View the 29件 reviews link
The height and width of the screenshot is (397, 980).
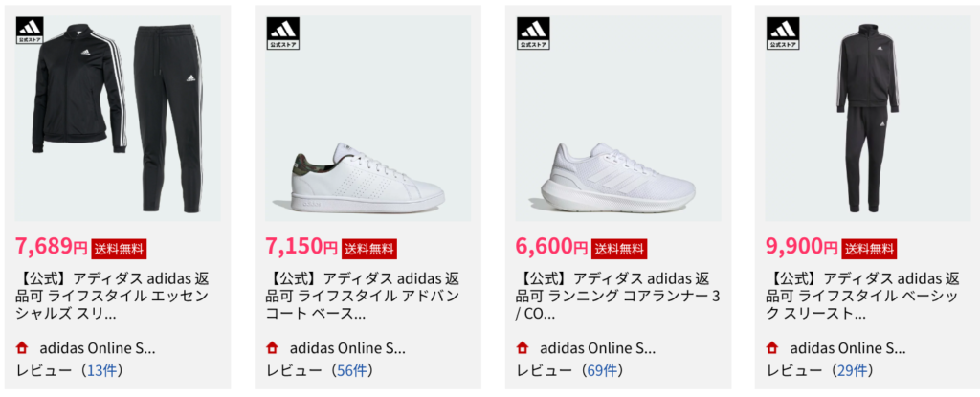(853, 370)
